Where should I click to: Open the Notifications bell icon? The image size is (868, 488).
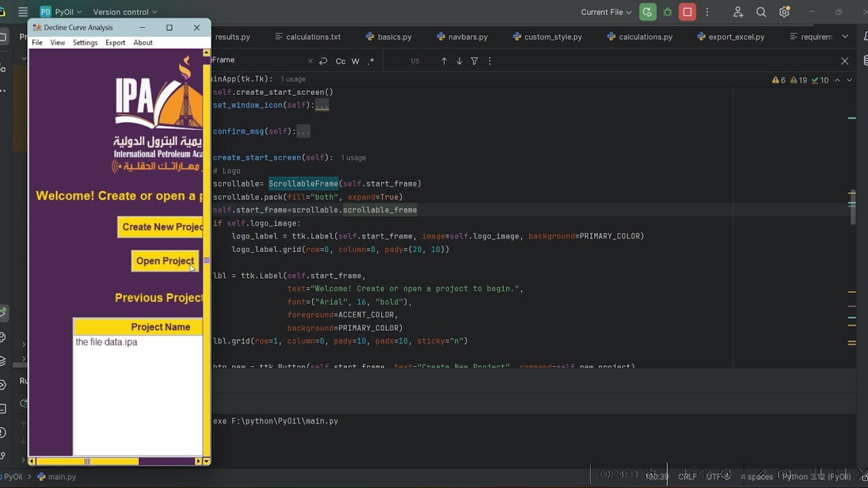(x=865, y=37)
